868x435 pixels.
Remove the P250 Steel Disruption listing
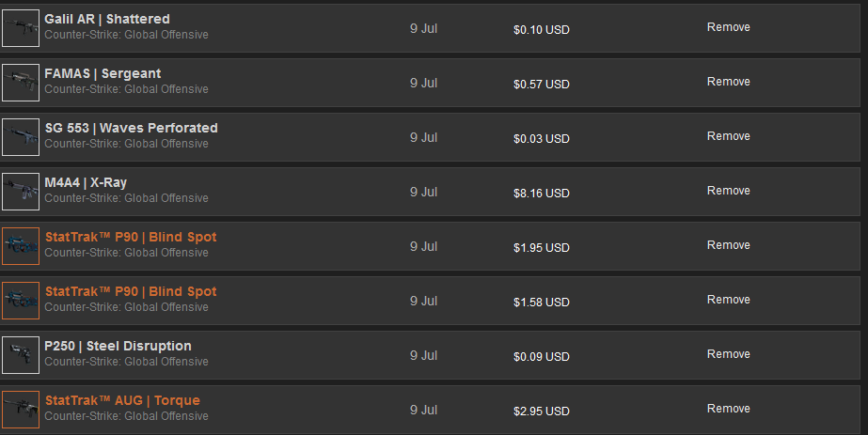click(728, 354)
